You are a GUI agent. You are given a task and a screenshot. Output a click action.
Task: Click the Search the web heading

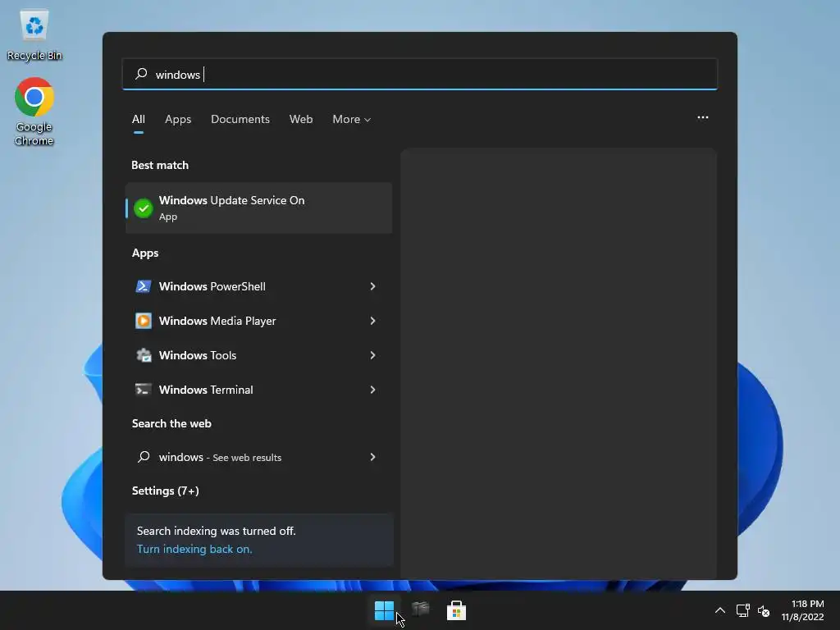coord(171,423)
